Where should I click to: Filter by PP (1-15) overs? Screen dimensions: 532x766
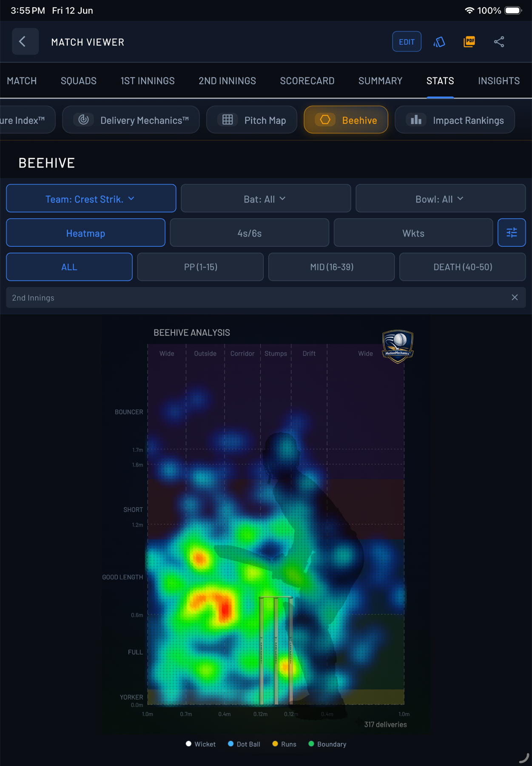click(200, 267)
